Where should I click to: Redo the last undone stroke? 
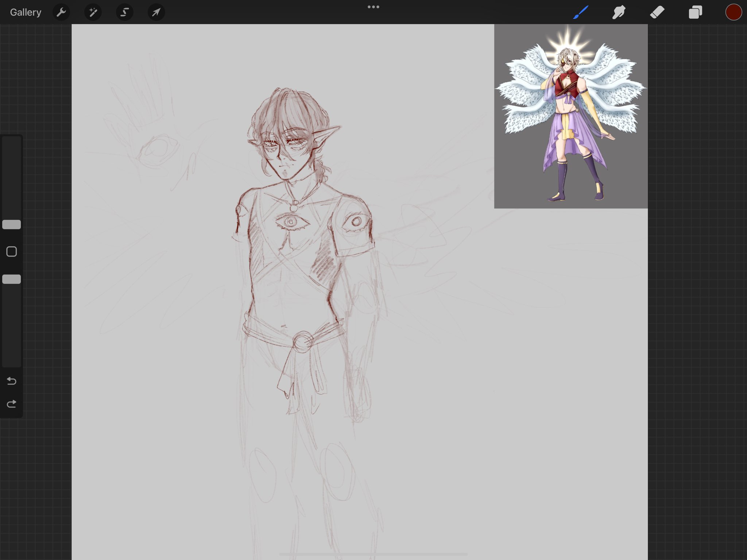(12, 404)
